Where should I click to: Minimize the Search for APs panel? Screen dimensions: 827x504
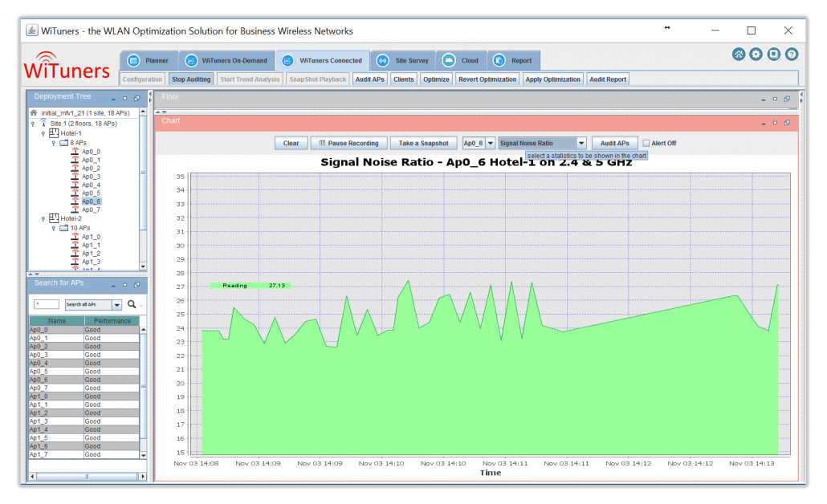113,285
